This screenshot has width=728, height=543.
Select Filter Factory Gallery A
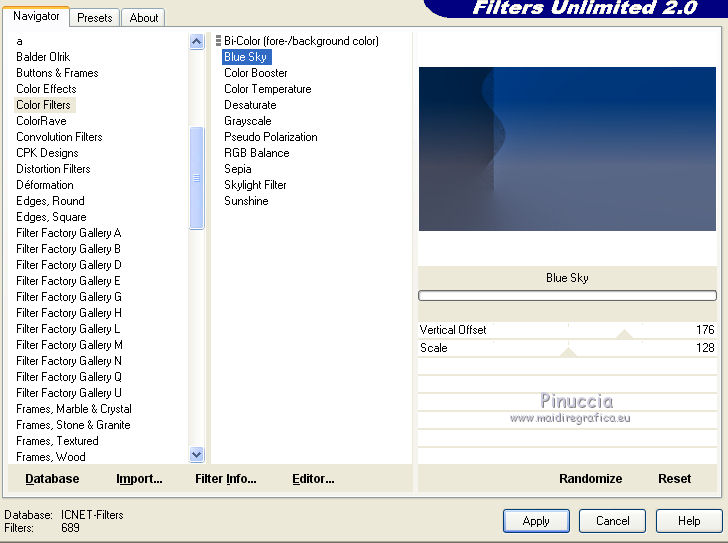[69, 233]
